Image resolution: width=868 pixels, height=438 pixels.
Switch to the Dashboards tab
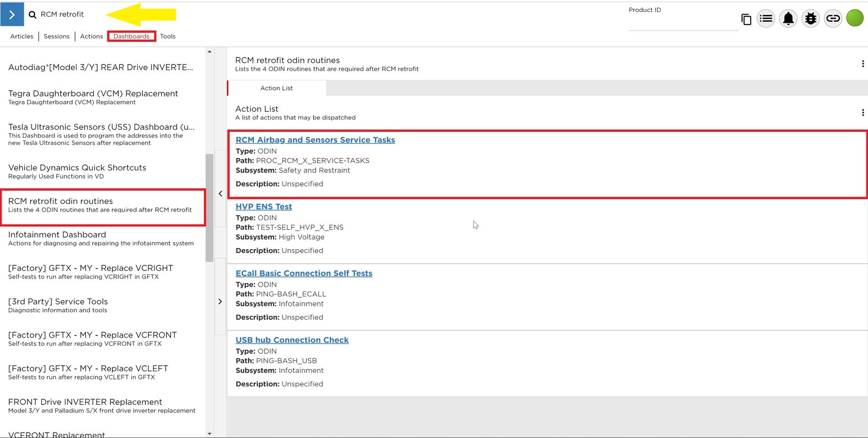point(131,36)
